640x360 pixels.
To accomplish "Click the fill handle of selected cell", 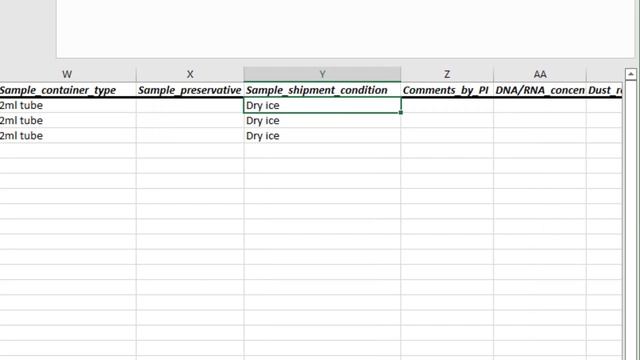I will [401, 113].
